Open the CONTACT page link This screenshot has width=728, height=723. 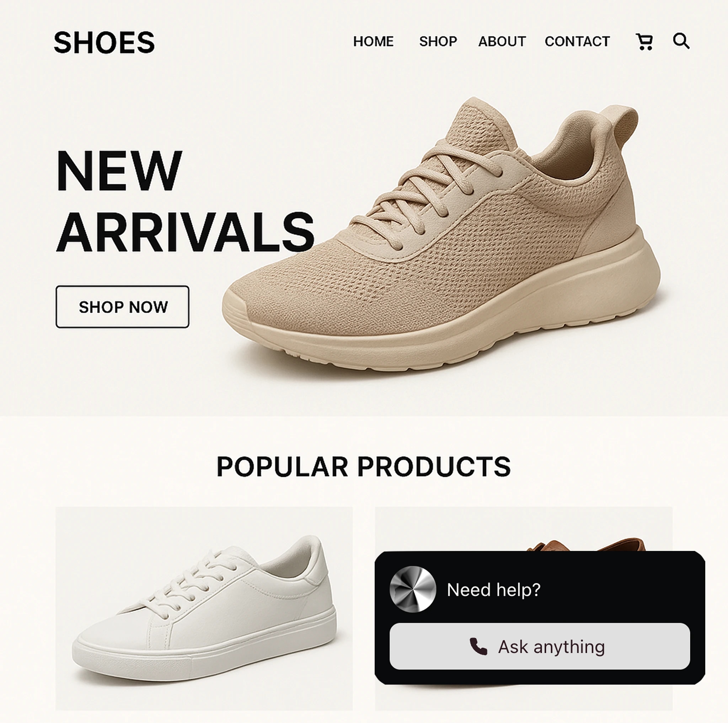point(577,42)
